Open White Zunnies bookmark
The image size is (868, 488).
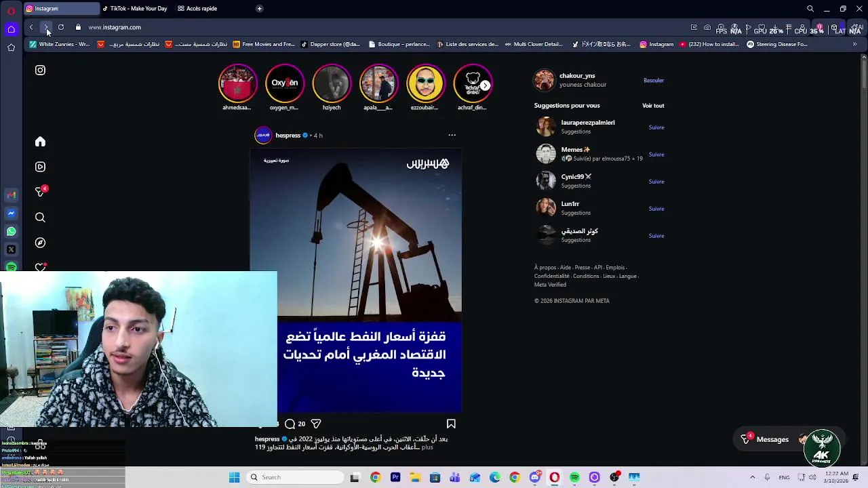pyautogui.click(x=60, y=44)
